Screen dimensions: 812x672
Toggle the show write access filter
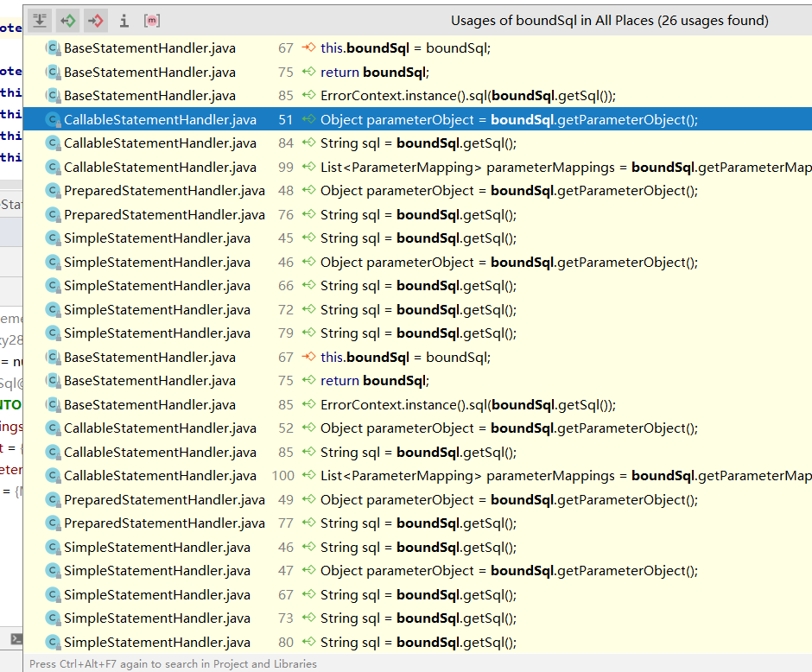96,20
